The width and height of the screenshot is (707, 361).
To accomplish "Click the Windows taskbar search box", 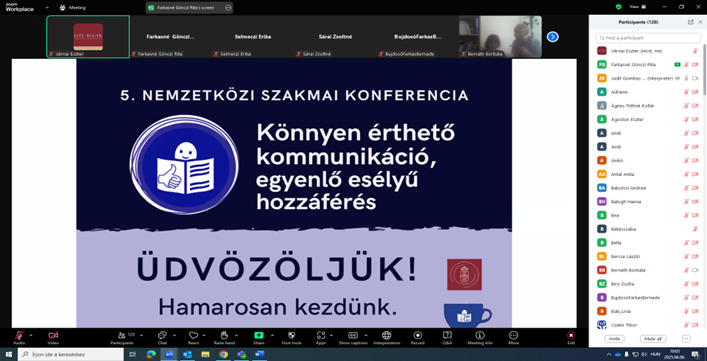I will 71,355.
